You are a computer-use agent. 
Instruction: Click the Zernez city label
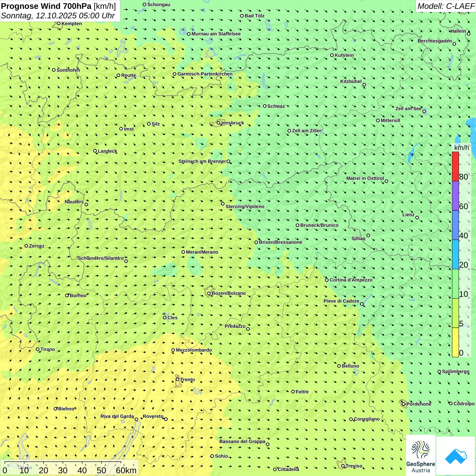click(x=37, y=246)
